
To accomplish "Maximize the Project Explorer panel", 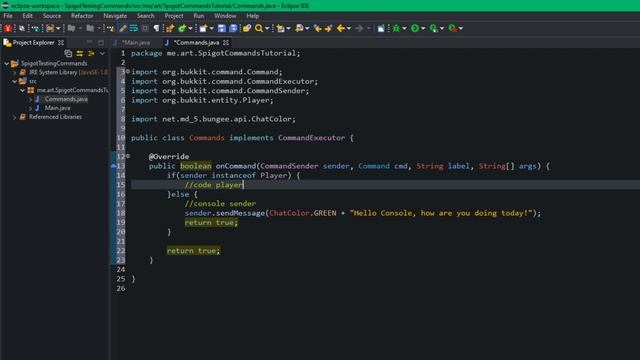I will (101, 42).
